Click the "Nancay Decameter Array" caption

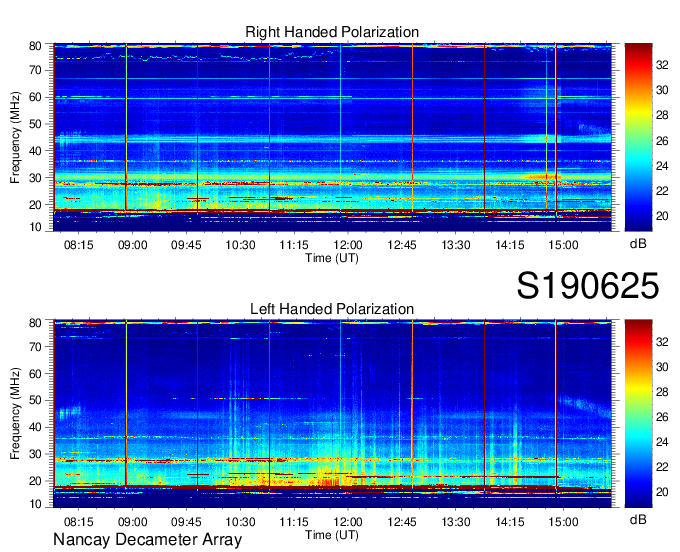point(147,540)
